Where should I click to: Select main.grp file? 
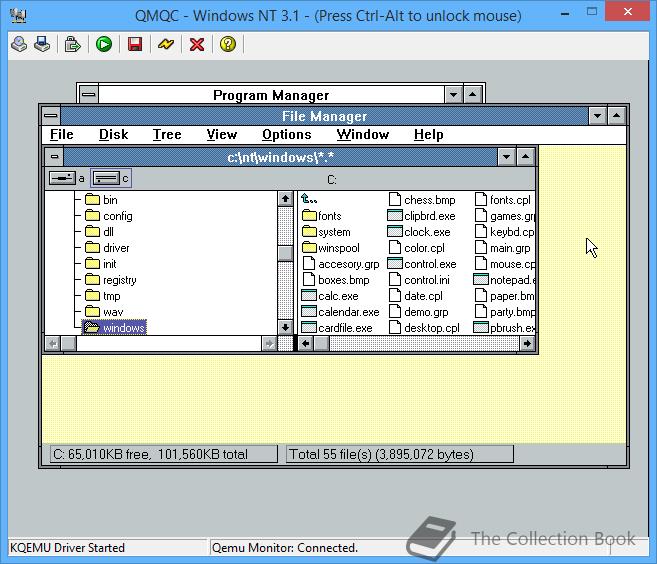coord(503,248)
